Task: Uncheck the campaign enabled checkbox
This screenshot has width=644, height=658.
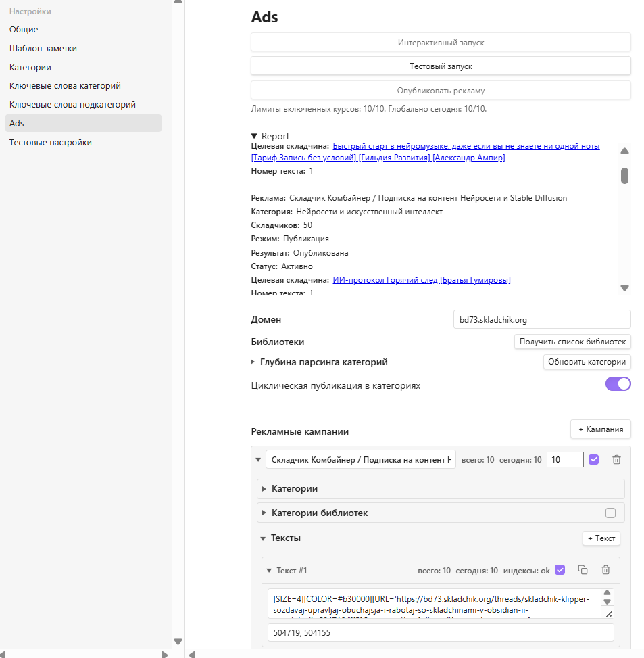Action: point(594,460)
